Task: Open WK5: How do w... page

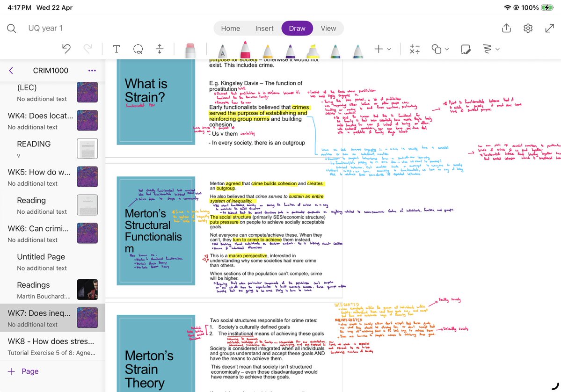Action: click(52, 177)
